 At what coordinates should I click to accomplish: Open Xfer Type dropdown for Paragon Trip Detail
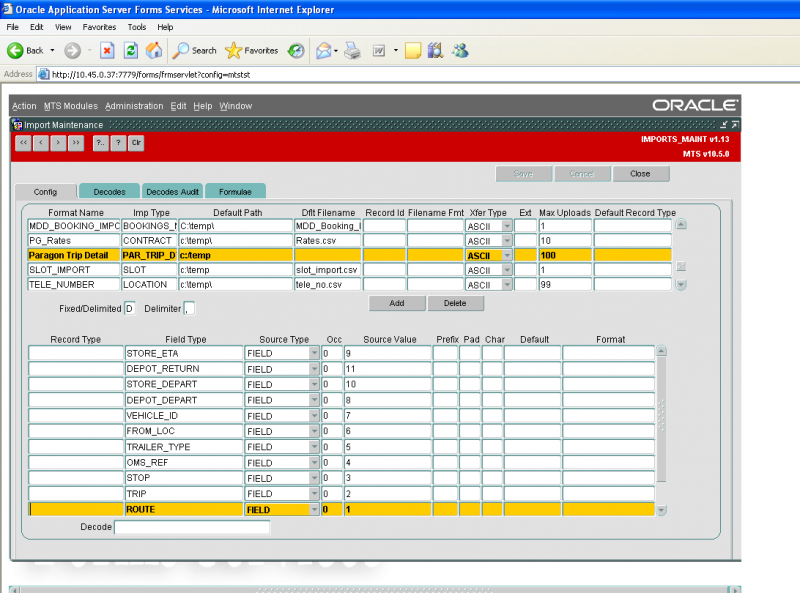pyautogui.click(x=507, y=255)
